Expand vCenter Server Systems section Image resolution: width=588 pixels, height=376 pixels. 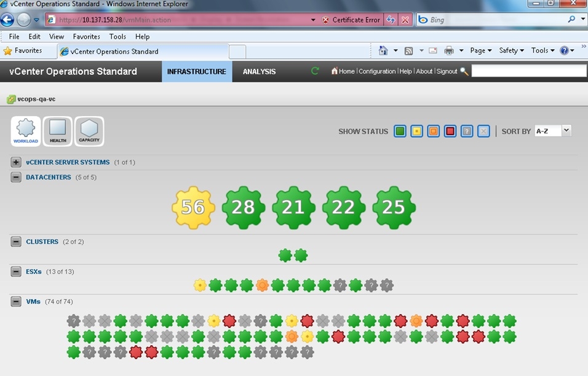[16, 162]
